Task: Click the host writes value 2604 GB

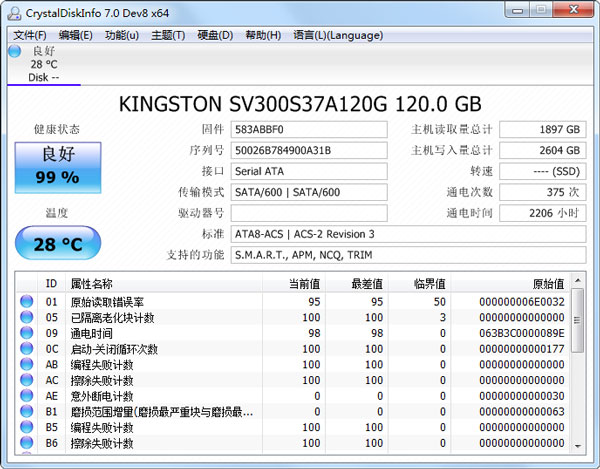Action: tap(543, 150)
